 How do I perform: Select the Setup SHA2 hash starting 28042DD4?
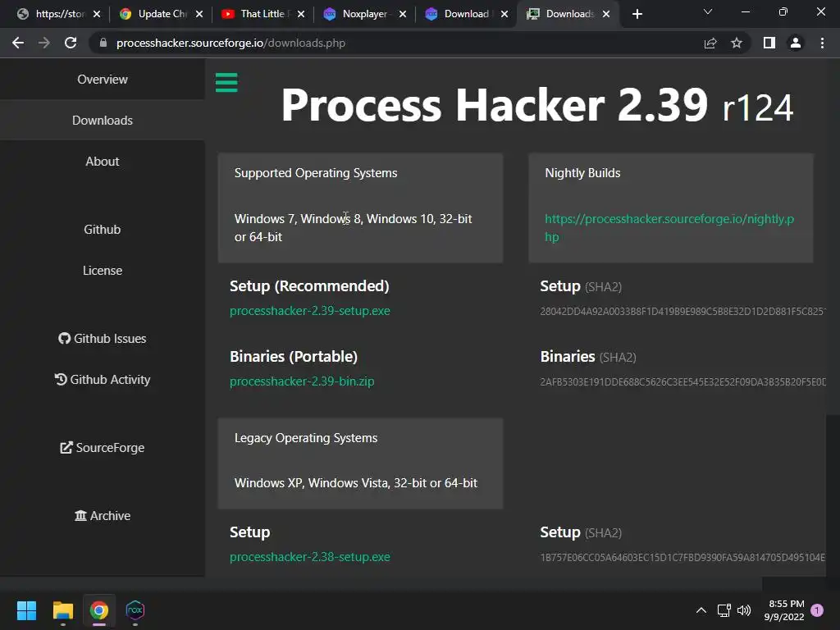(x=683, y=311)
